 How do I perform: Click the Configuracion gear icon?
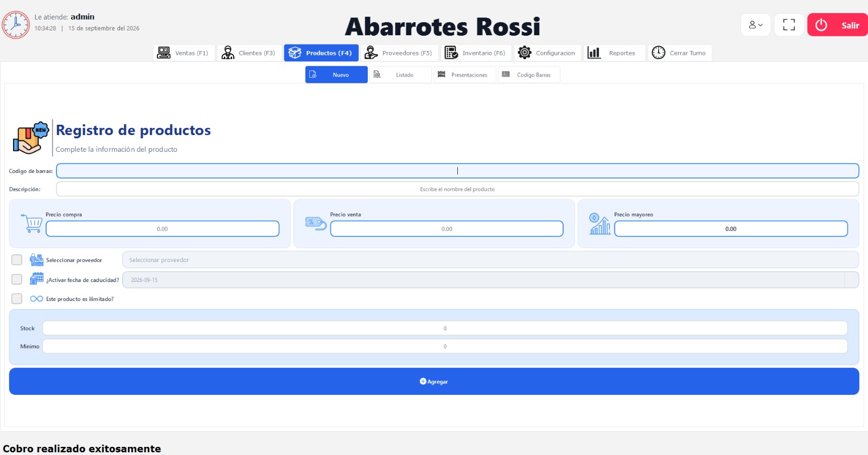525,53
